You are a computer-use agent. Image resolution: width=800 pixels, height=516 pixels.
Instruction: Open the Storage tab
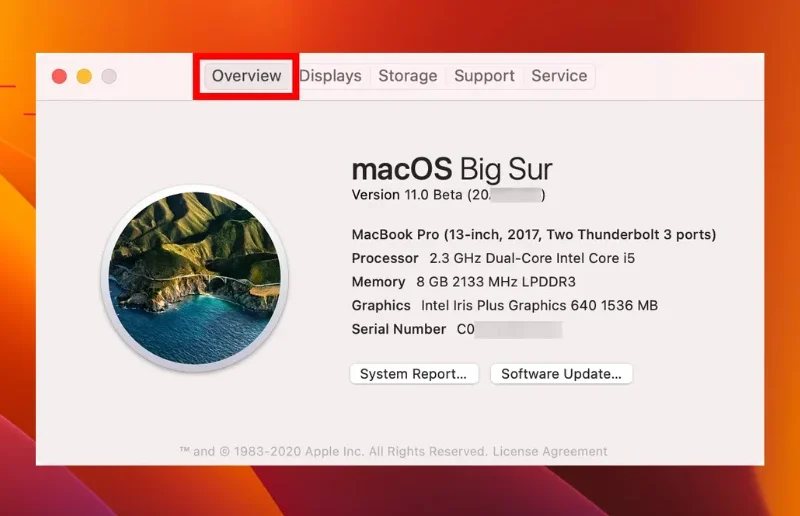coord(408,76)
